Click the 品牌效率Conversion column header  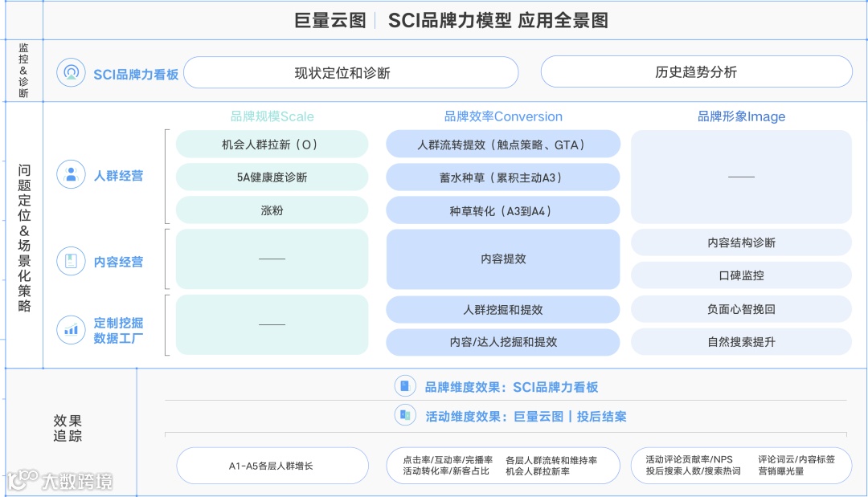click(503, 116)
